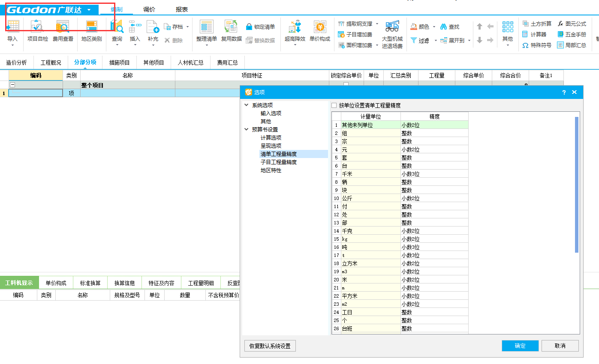Image resolution: width=599 pixels, height=364 pixels.
Task: Click the 展开到 expand-to tool
Action: click(x=452, y=40)
